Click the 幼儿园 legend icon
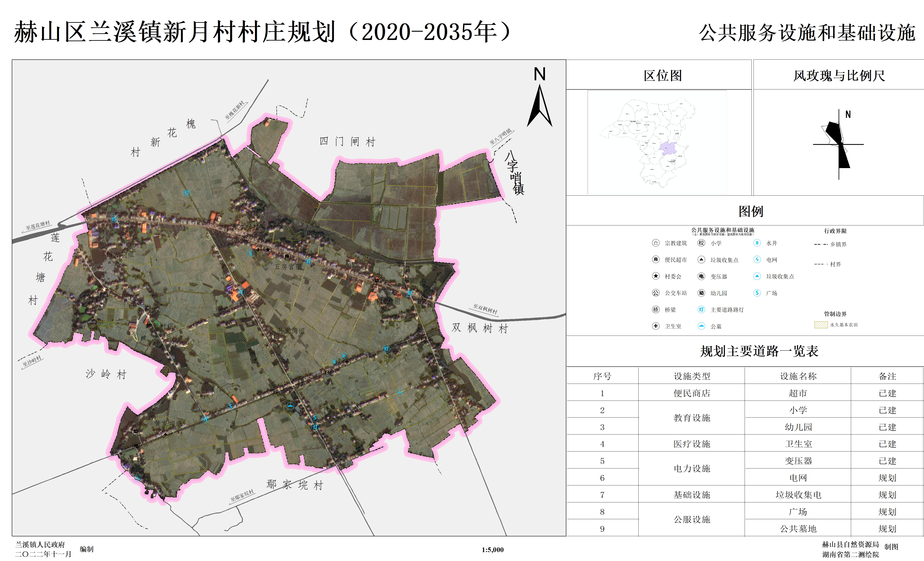924x561 pixels. click(x=701, y=293)
